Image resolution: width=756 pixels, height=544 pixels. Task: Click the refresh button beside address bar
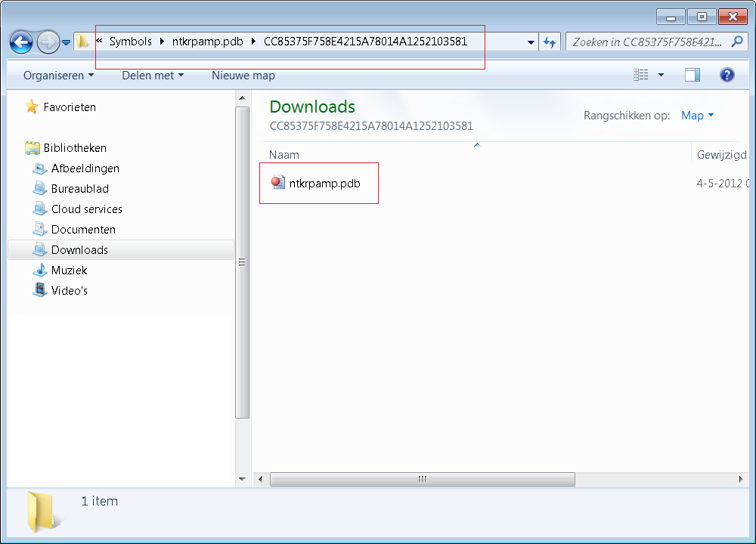tap(550, 42)
